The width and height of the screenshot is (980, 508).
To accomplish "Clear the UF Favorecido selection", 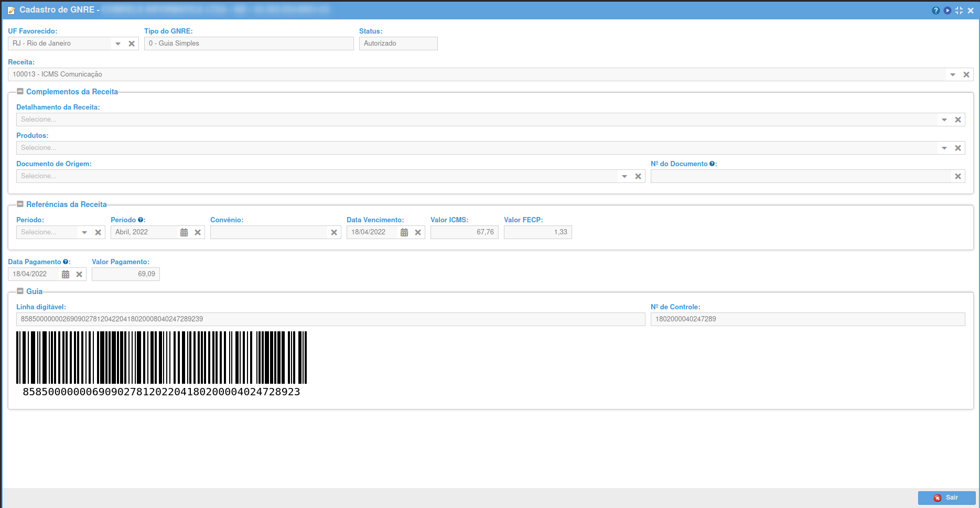I will point(132,44).
